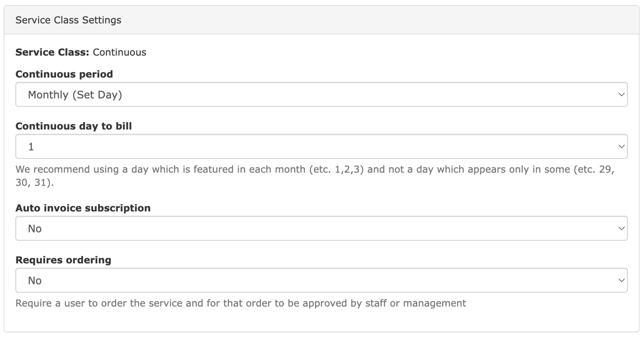Click the No value under Auto invoice subscription

(x=35, y=229)
